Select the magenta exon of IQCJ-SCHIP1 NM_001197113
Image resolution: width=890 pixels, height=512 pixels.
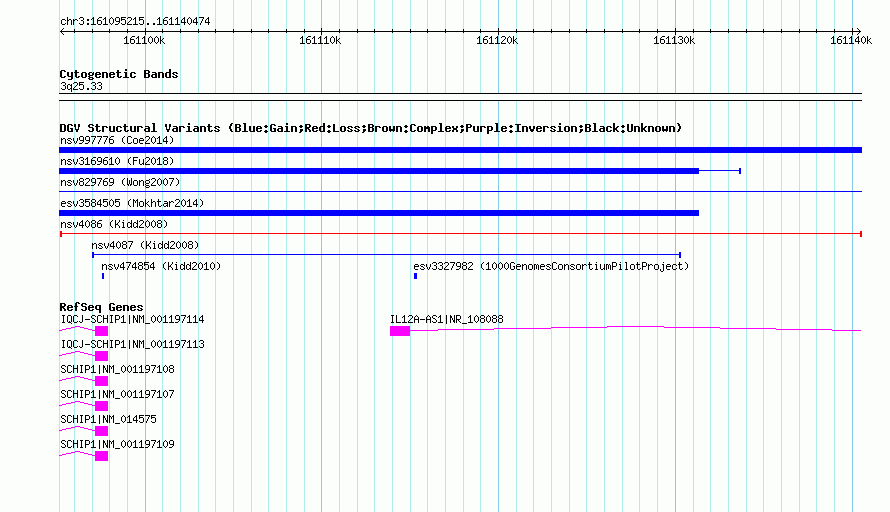pyautogui.click(x=102, y=356)
